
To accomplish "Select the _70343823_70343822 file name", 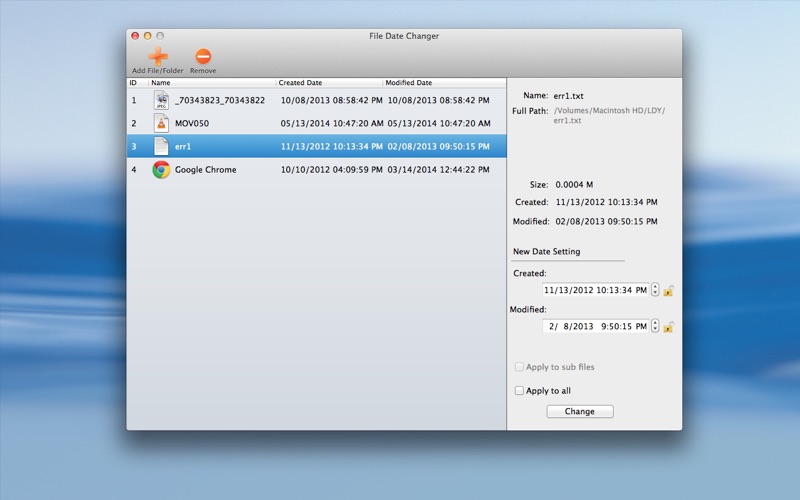I will 220,101.
